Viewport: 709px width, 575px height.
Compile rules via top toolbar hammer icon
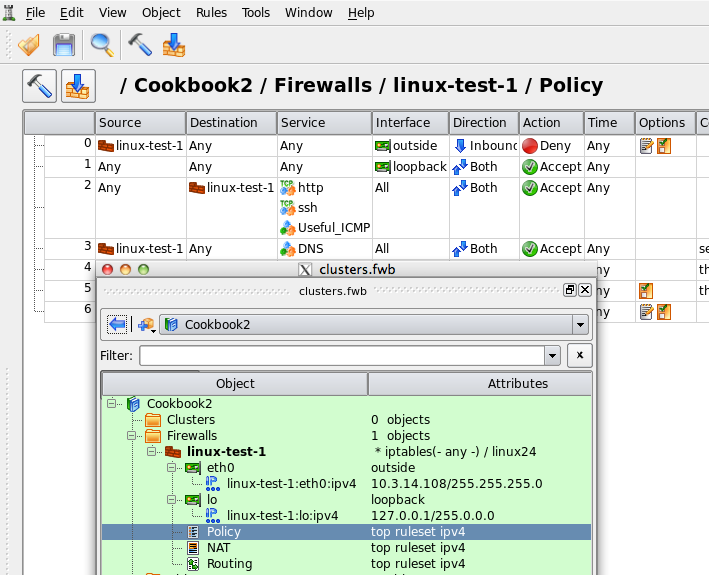point(140,45)
